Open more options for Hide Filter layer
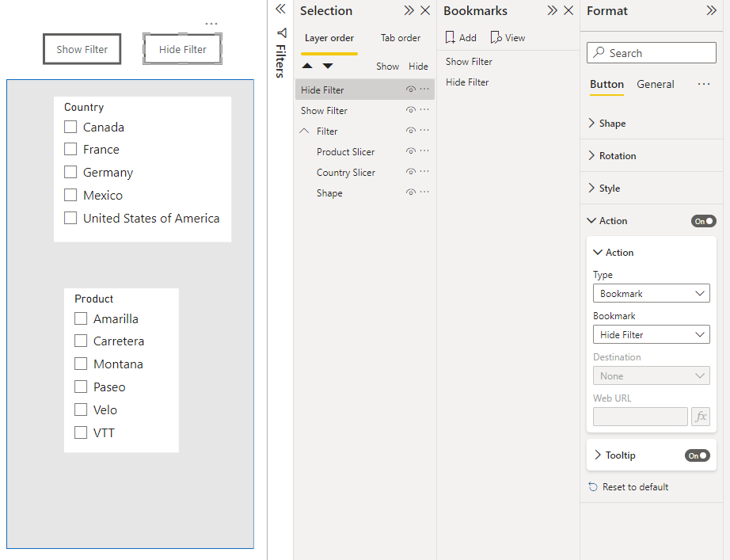 pos(424,89)
